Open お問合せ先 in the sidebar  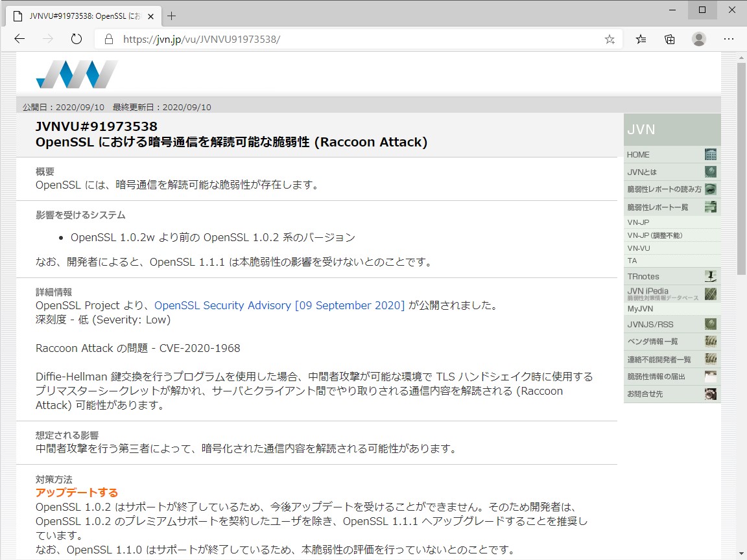672,394
